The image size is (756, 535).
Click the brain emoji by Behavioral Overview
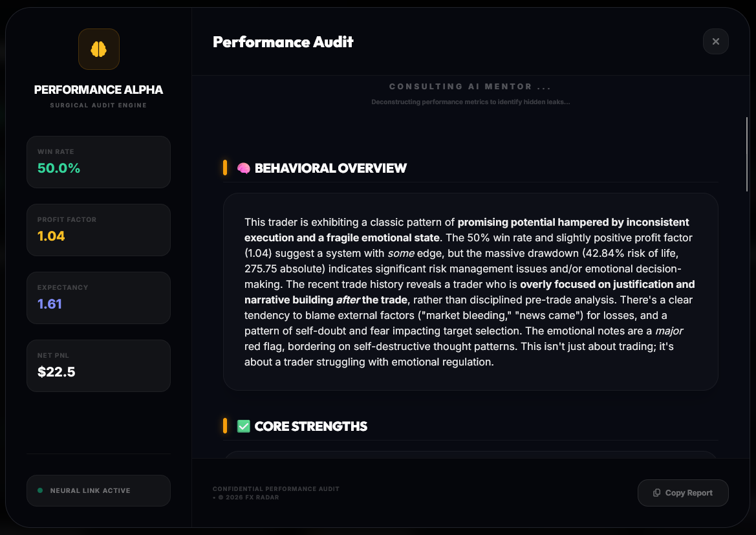[x=244, y=168]
